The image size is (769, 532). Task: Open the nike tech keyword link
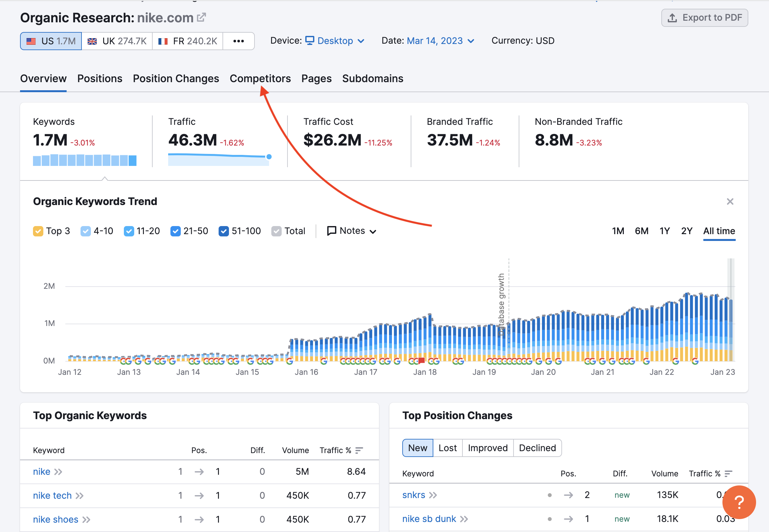coord(52,496)
